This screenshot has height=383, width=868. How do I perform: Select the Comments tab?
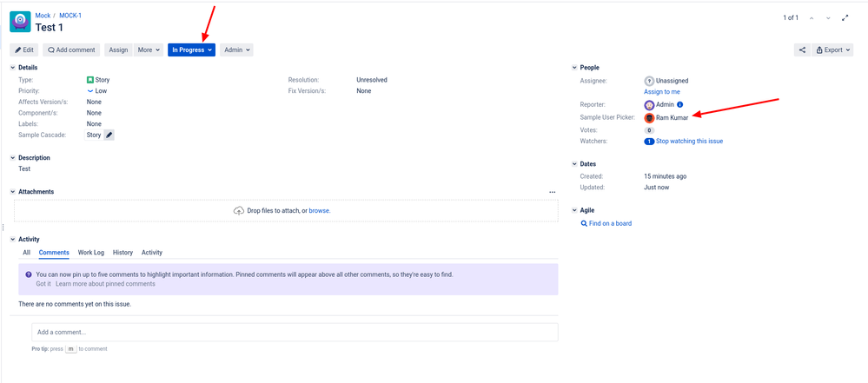click(x=54, y=253)
